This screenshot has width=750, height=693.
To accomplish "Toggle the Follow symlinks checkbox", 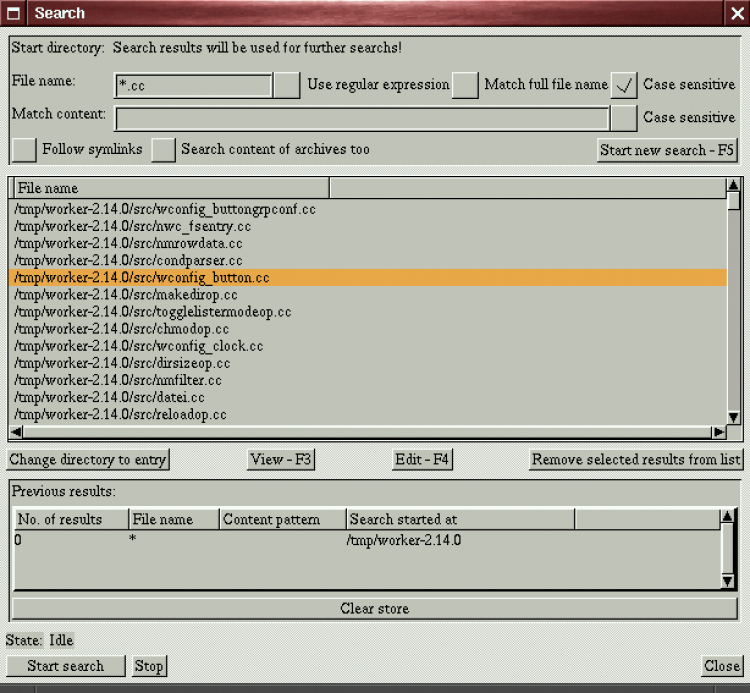I will 24,150.
